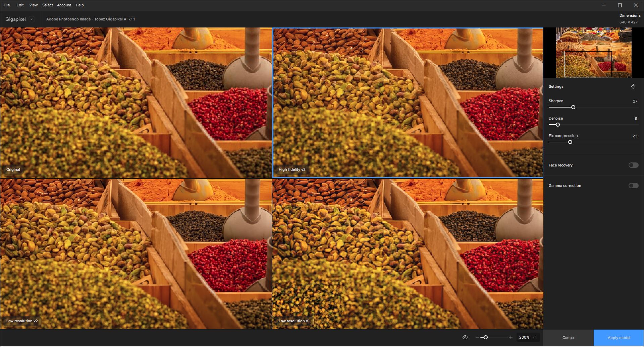Click the lightning bolt auto-settings icon
Viewport: 644px width, 347px height.
pyautogui.click(x=633, y=86)
